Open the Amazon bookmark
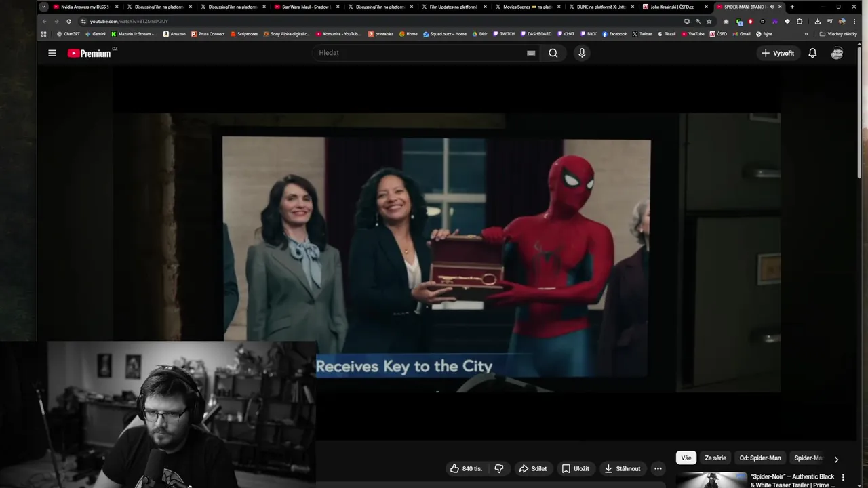Image resolution: width=868 pixels, height=488 pixels. tap(174, 34)
